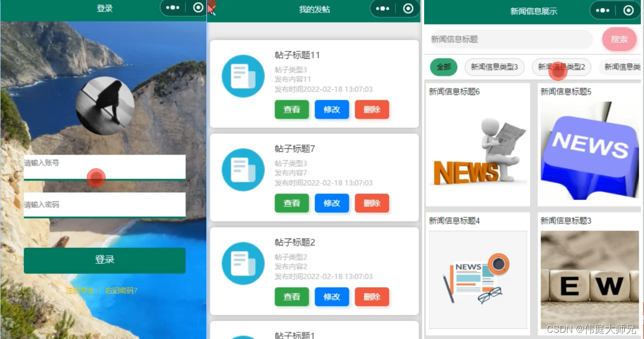Select the post title 帖子标题2
644x339 pixels.
(295, 242)
